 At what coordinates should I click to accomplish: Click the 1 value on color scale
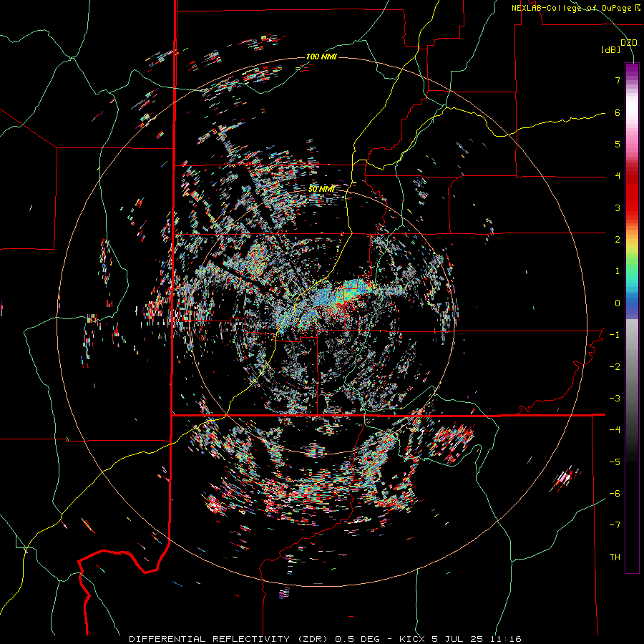point(618,271)
